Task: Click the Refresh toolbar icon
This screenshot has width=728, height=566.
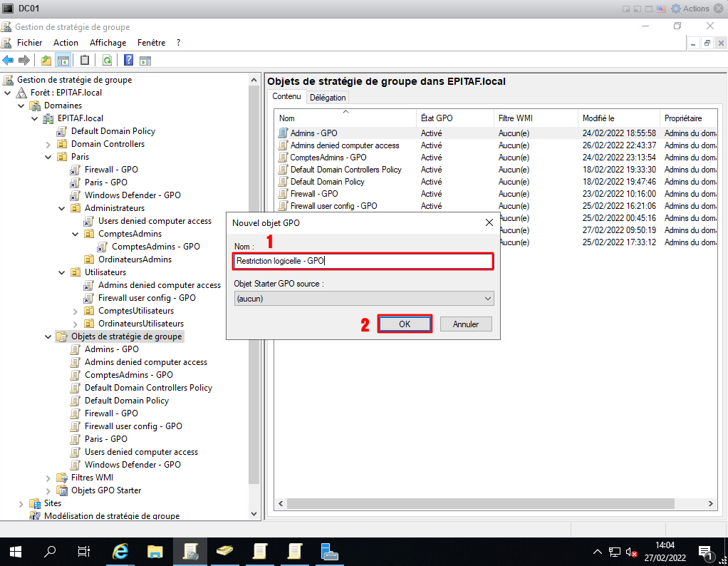Action: 107,61
